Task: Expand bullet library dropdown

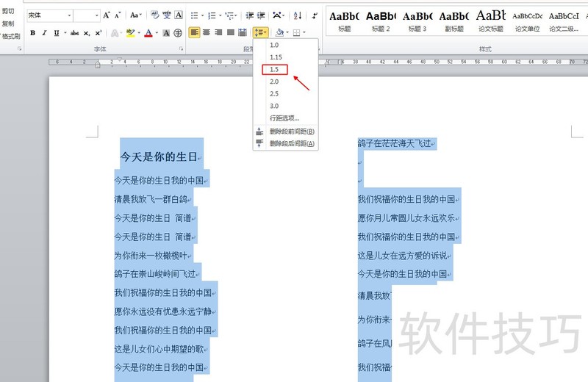Action: (203, 15)
